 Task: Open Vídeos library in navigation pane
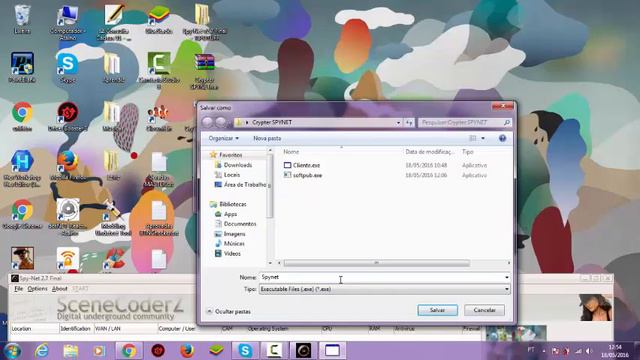[232, 253]
